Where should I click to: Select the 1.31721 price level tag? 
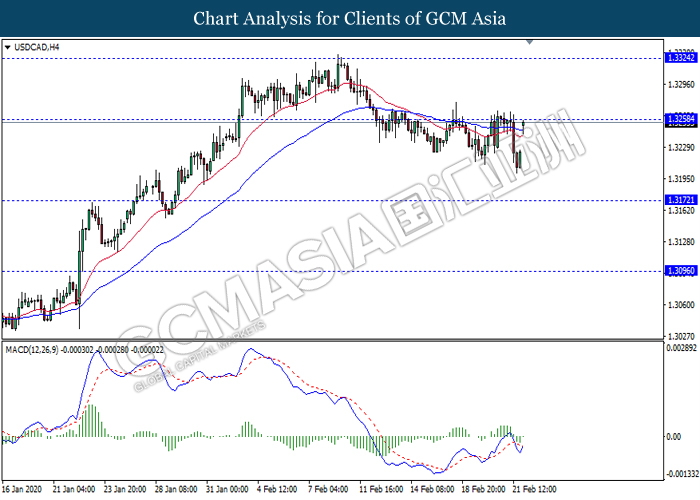tap(681, 200)
